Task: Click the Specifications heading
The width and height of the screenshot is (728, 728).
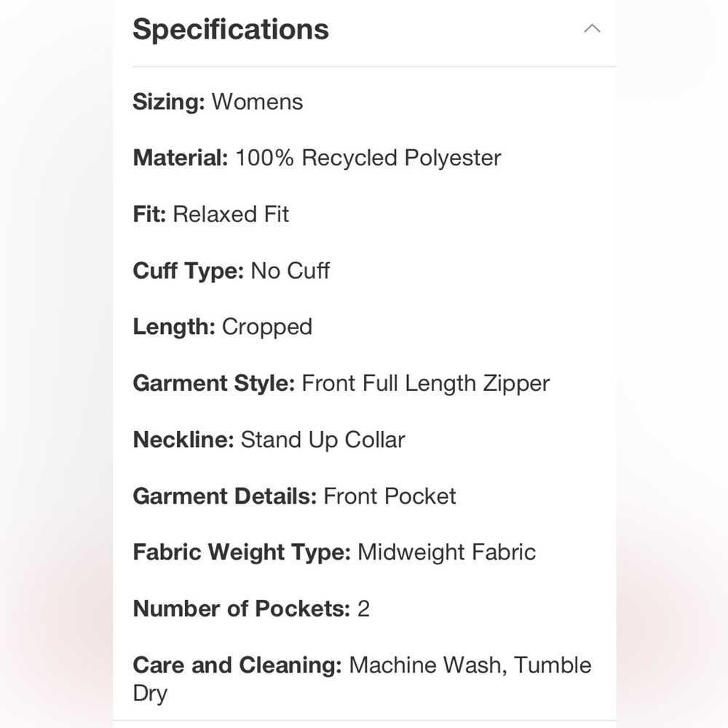Action: click(x=231, y=29)
